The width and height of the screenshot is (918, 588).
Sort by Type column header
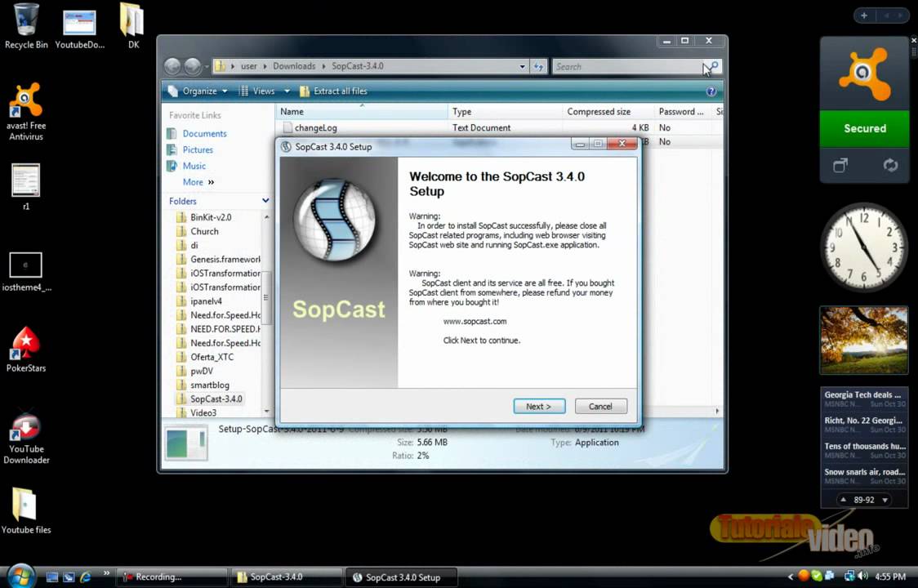click(505, 111)
